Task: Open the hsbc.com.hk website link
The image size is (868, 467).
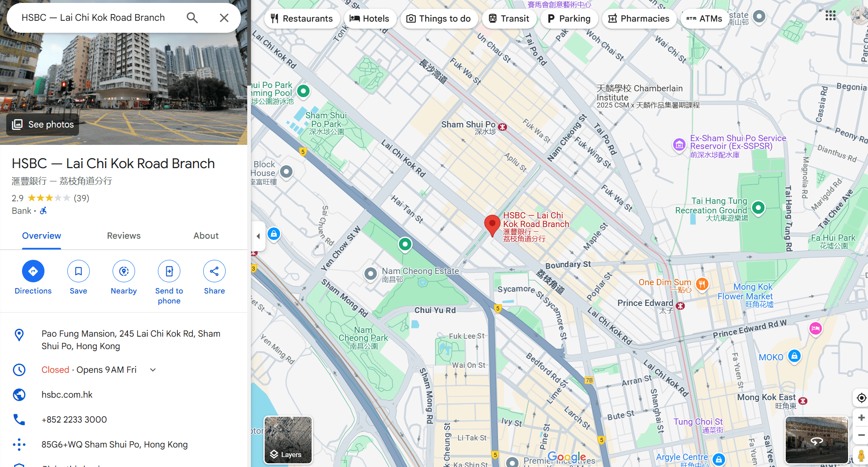Action: click(x=67, y=395)
